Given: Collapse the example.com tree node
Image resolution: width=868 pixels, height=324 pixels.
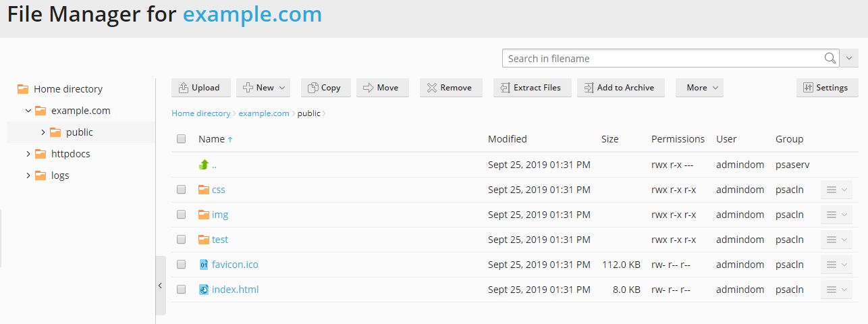Looking at the screenshot, I should pos(28,111).
